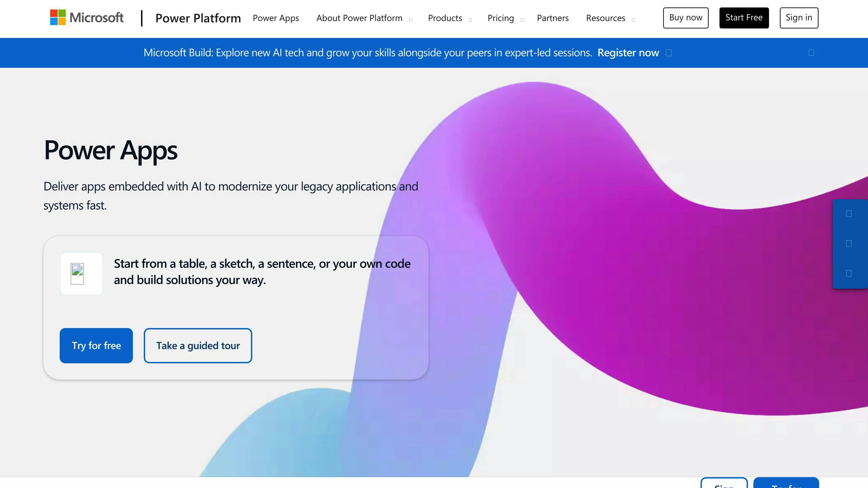868x488 pixels.
Task: Dismiss the Microsoft Build announcement banner
Action: pyautogui.click(x=811, y=52)
